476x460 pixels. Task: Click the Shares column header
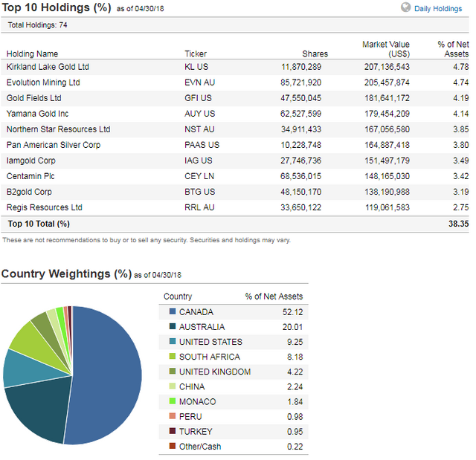point(315,54)
